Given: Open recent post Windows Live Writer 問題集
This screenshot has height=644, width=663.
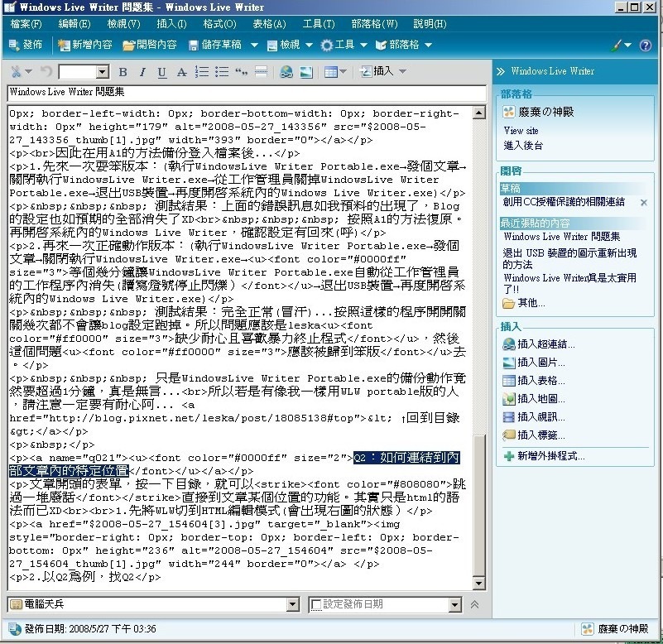Looking at the screenshot, I should (562, 237).
